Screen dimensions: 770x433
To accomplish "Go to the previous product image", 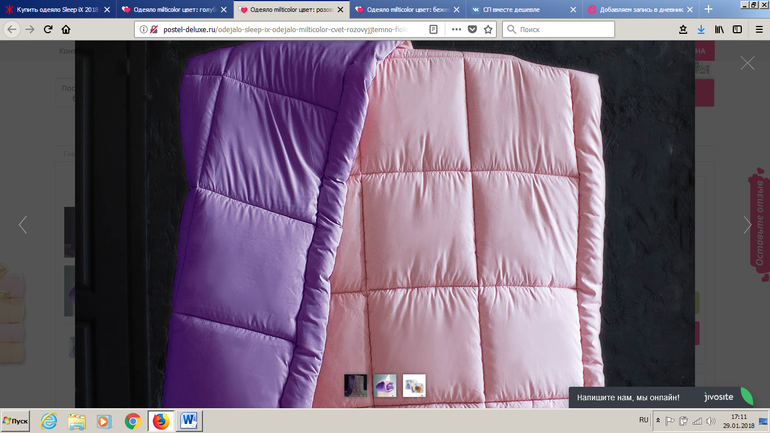I will pos(23,225).
